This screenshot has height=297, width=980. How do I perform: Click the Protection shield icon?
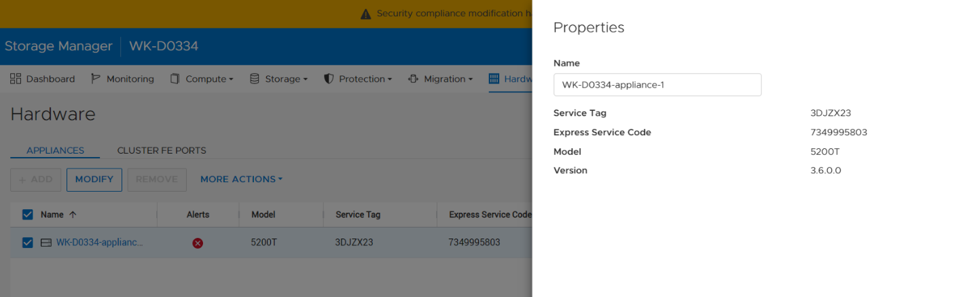coord(329,79)
